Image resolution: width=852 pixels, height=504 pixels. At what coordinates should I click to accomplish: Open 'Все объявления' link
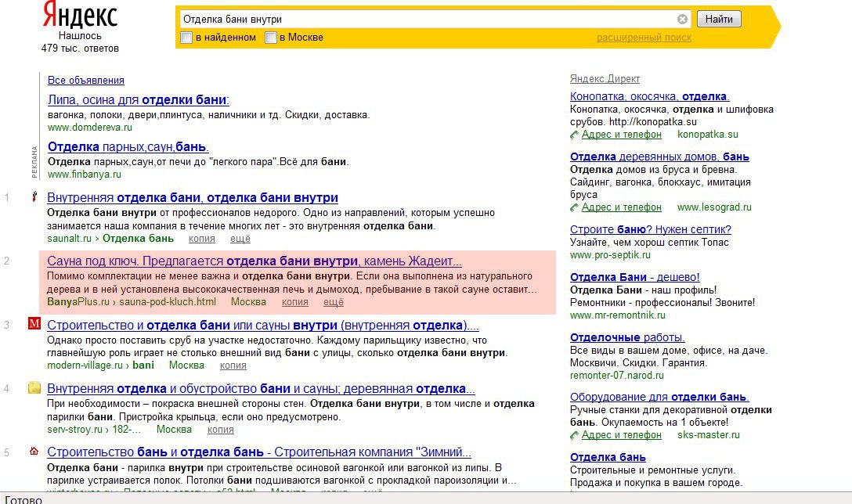point(86,81)
